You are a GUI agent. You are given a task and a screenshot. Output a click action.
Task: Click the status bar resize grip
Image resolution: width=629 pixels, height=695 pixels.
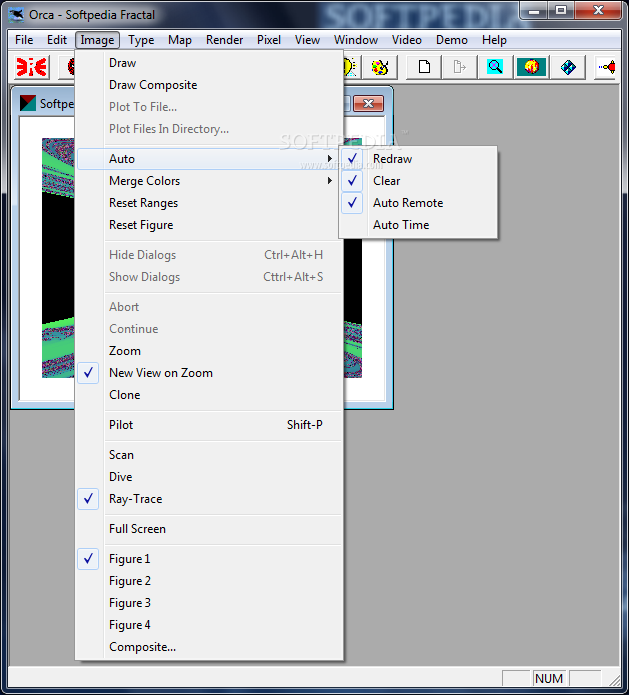tap(614, 680)
